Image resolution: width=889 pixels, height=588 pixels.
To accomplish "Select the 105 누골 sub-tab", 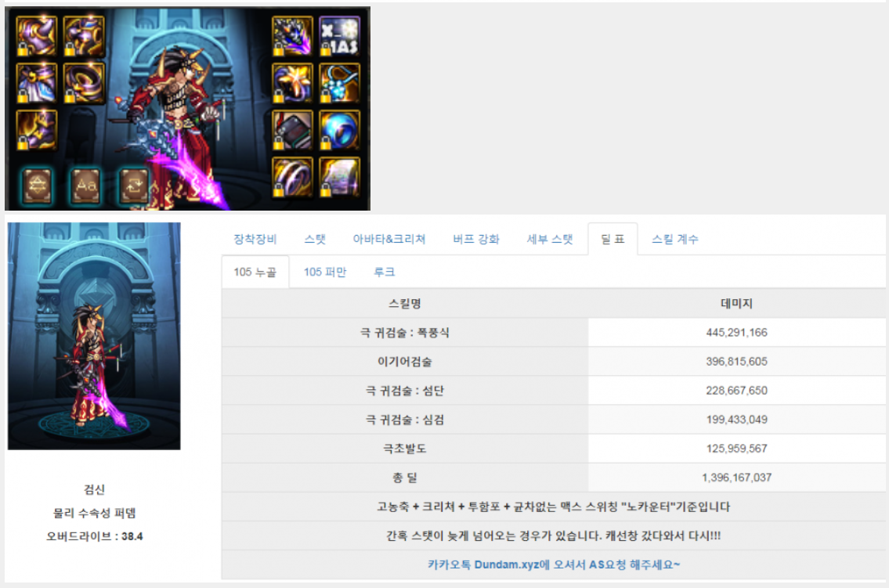I will pyautogui.click(x=255, y=272).
